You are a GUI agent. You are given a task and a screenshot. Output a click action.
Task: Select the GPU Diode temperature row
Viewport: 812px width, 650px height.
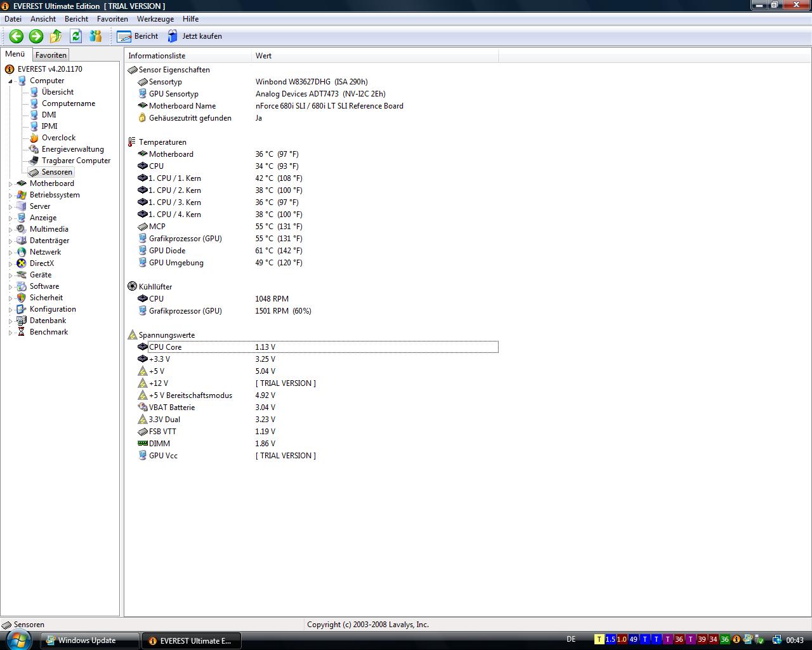[x=317, y=251]
